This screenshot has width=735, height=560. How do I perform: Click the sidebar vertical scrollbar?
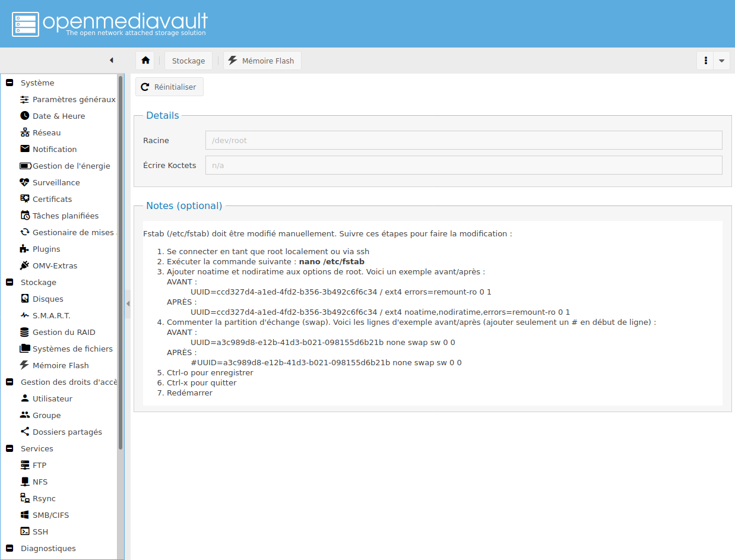pyautogui.click(x=121, y=261)
